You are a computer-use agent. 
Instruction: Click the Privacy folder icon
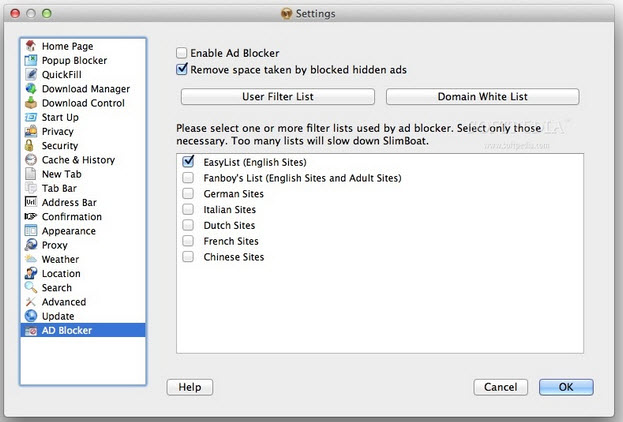point(32,131)
